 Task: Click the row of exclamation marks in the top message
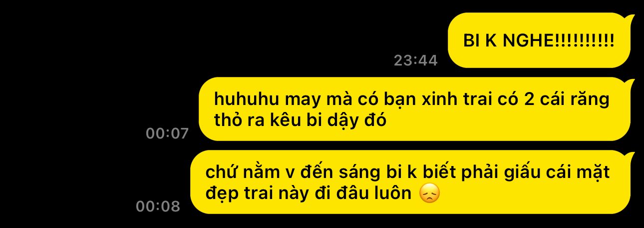pyautogui.click(x=585, y=41)
